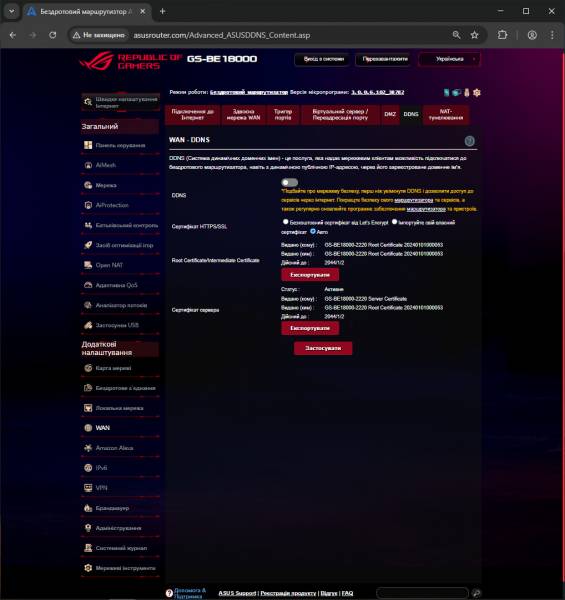The height and width of the screenshot is (600, 565).
Task: Open the Firewall sidebar entry
Action: pyautogui.click(x=120, y=508)
